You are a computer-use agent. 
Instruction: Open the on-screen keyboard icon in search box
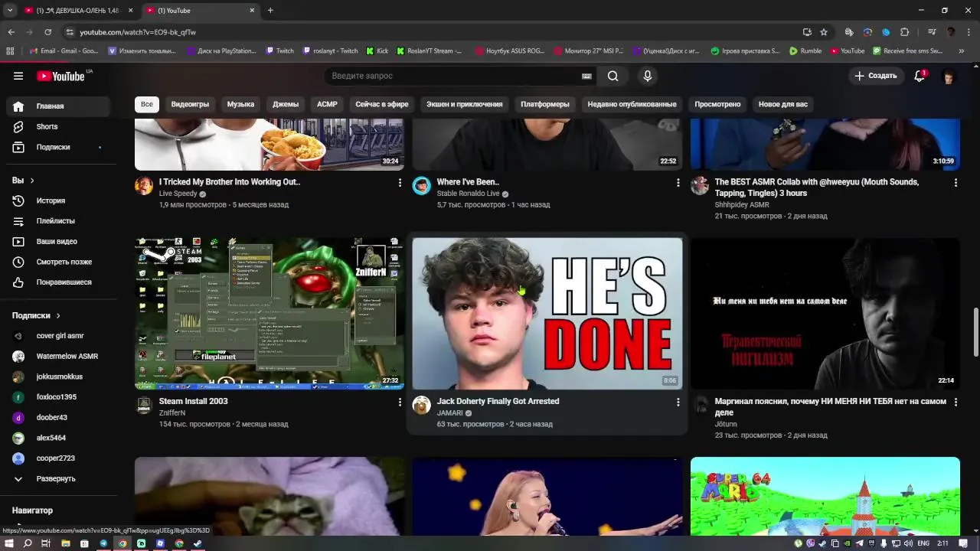(586, 76)
